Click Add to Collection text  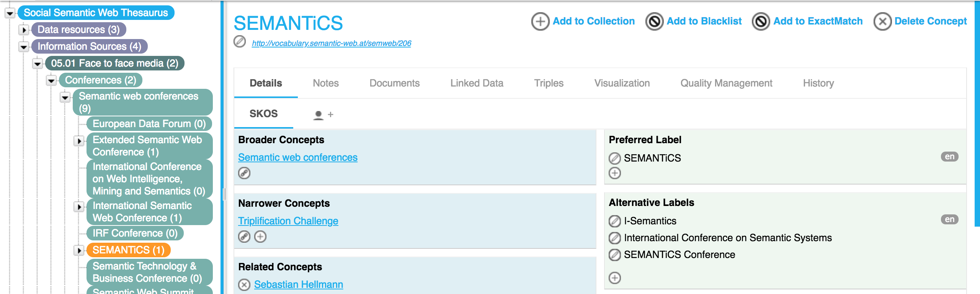594,21
